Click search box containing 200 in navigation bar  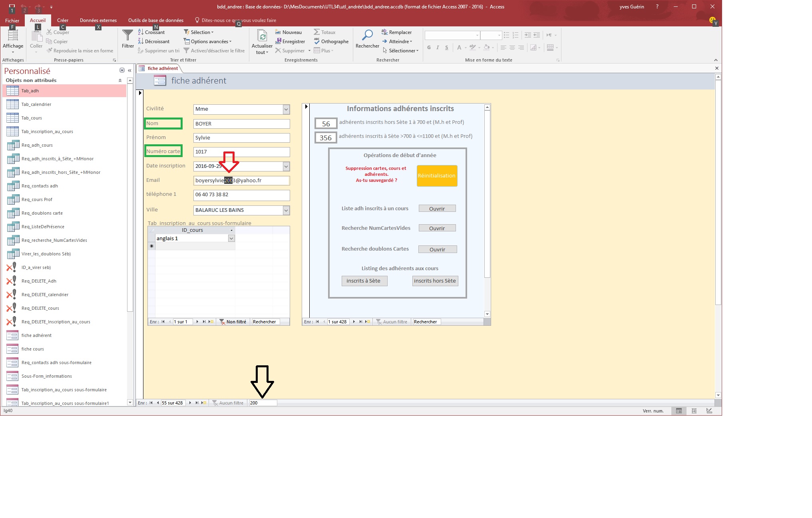click(263, 403)
